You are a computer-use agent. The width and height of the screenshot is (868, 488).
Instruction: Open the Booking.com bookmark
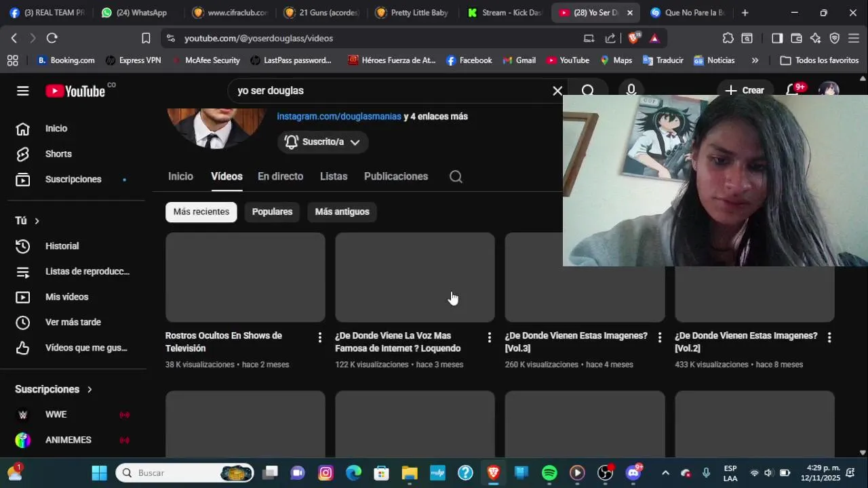click(66, 60)
